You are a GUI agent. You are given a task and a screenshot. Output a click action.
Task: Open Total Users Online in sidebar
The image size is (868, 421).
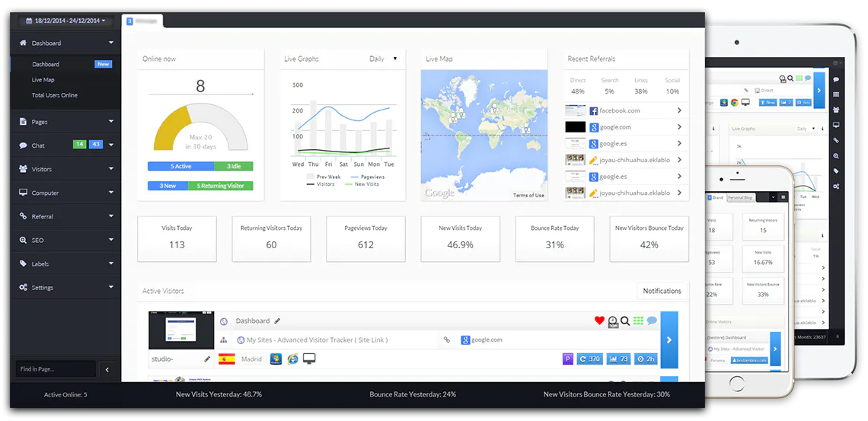pos(54,95)
